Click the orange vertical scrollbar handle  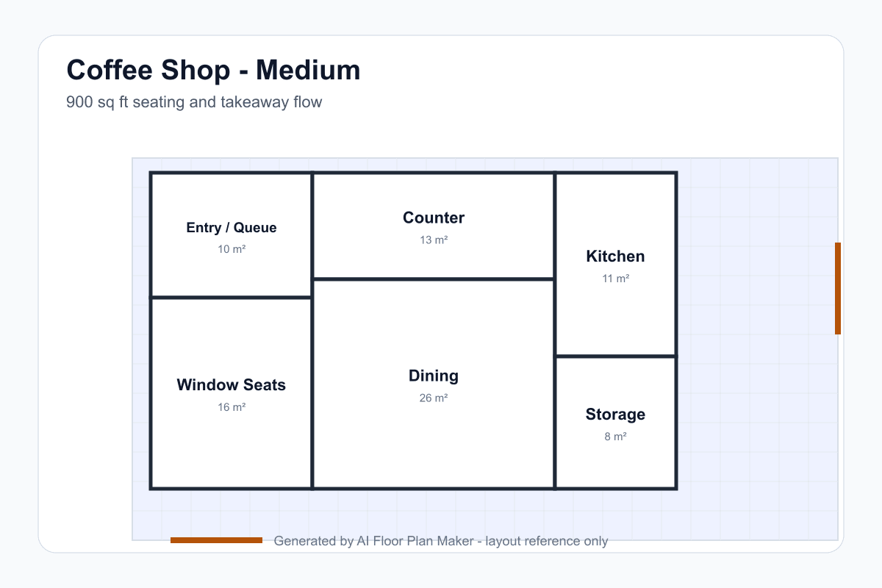[x=838, y=288]
